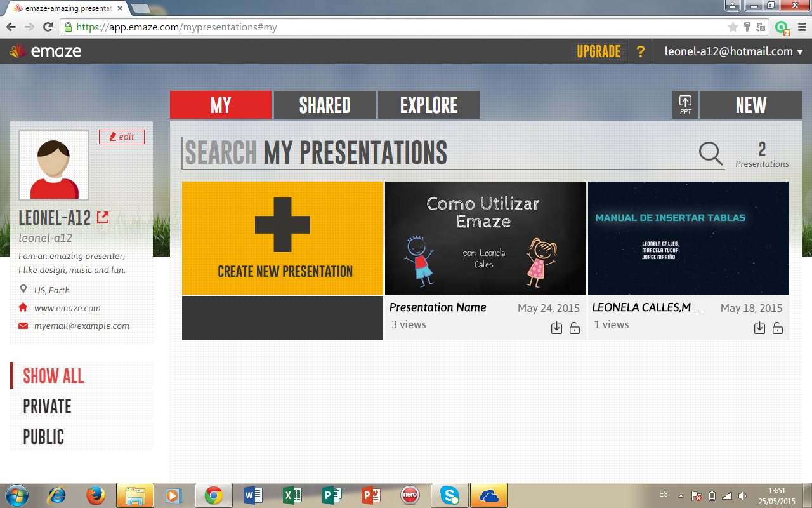
Task: Switch to the SHARED tab
Action: pos(325,105)
